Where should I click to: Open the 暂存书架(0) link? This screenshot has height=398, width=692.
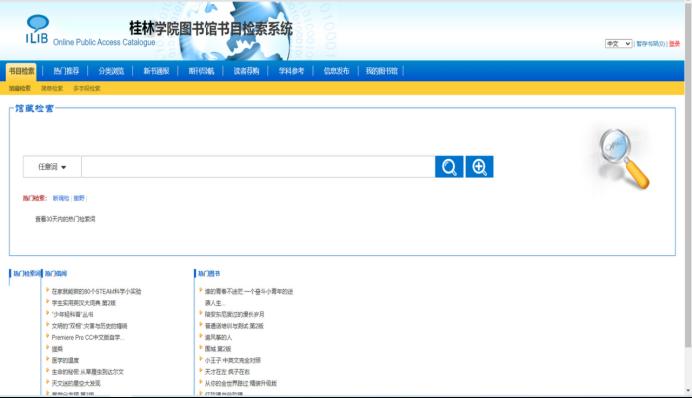[651, 44]
